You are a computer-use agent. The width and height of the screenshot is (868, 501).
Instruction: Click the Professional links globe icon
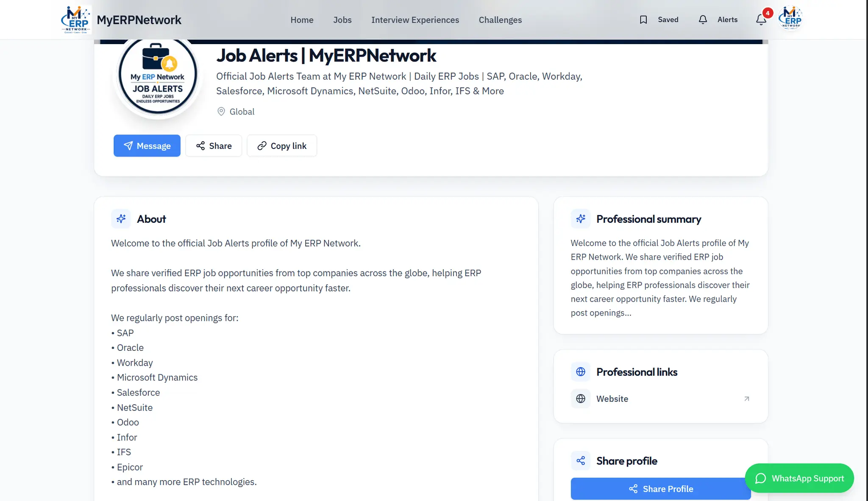[581, 372]
